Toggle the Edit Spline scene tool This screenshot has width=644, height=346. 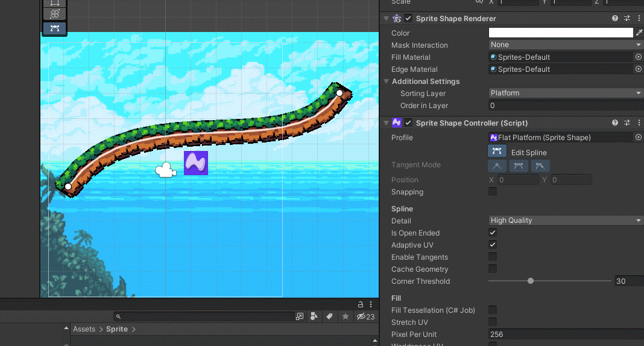[55, 28]
